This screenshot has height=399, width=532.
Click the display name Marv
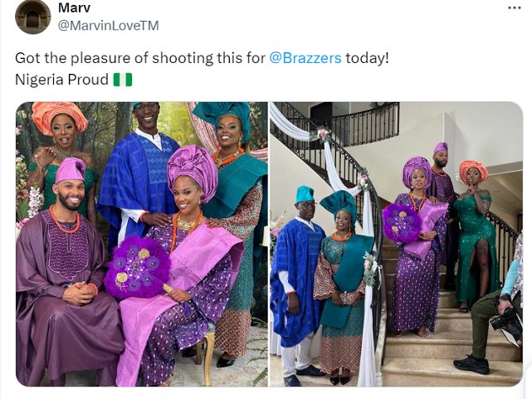click(75, 8)
